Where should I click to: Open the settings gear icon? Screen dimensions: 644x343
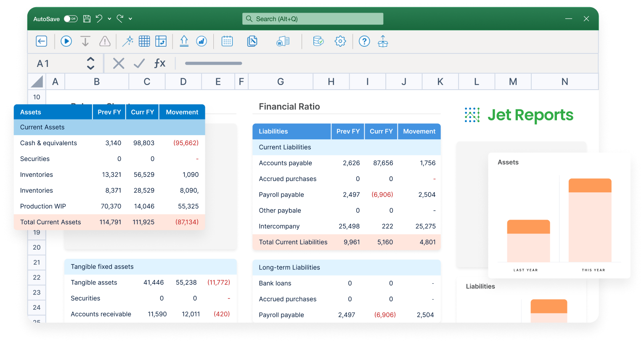click(x=340, y=41)
